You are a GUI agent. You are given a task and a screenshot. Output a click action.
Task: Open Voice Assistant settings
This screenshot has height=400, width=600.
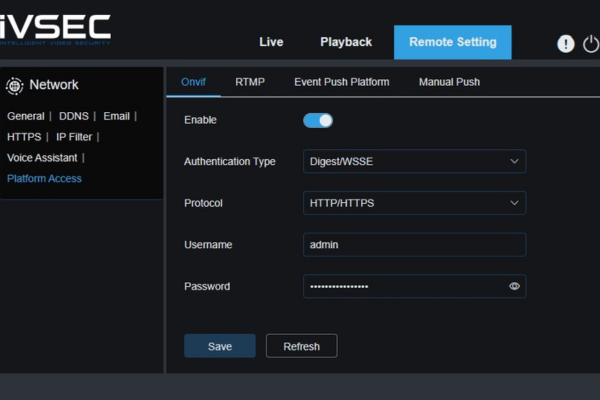(x=42, y=158)
